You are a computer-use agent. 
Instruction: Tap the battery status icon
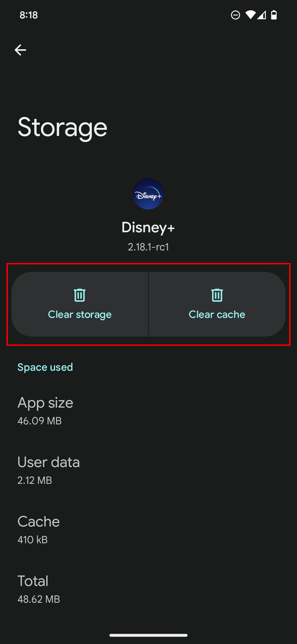(274, 15)
